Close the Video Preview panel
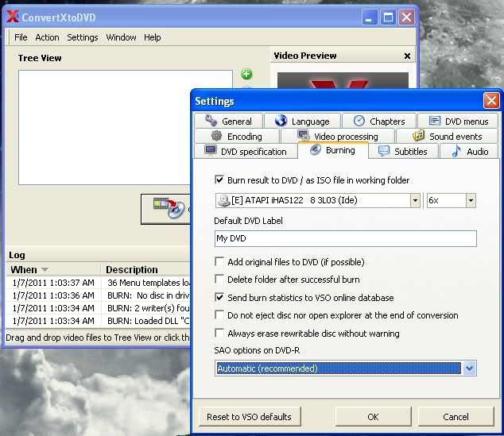Screen dimensions: 504x436 click(x=407, y=56)
